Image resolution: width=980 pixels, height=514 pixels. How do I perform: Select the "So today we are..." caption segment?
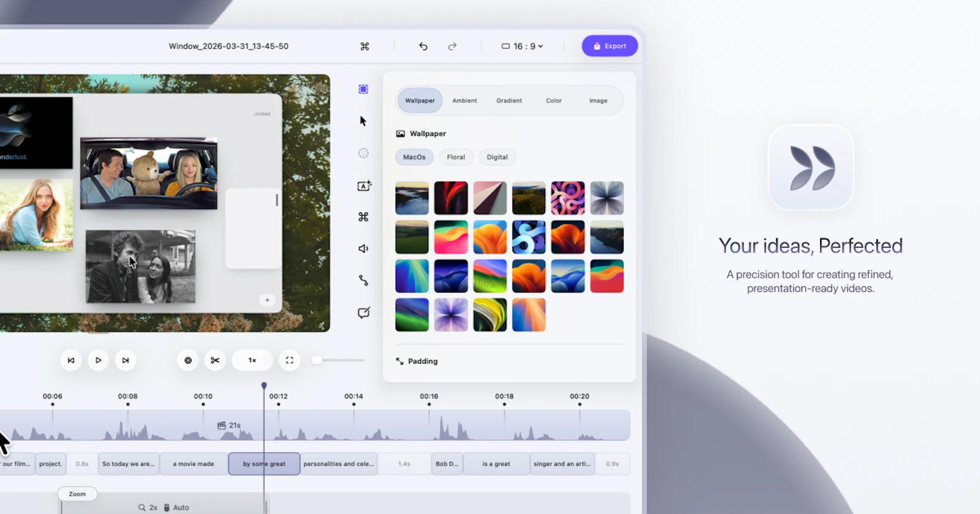coord(129,464)
